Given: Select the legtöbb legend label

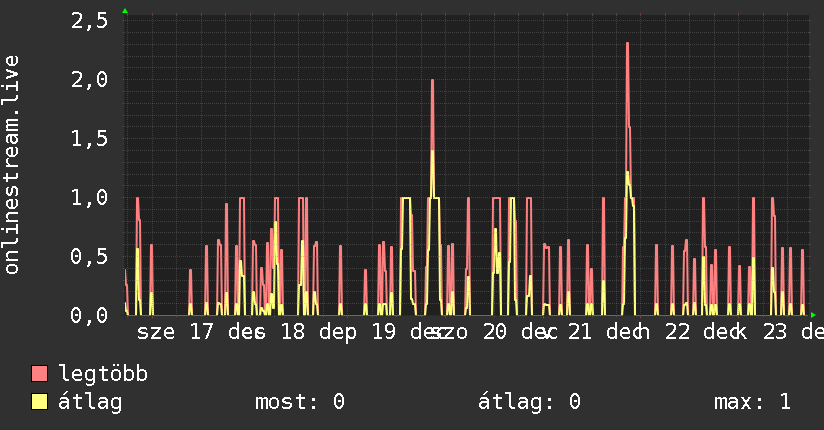Looking at the screenshot, I should pyautogui.click(x=103, y=374).
